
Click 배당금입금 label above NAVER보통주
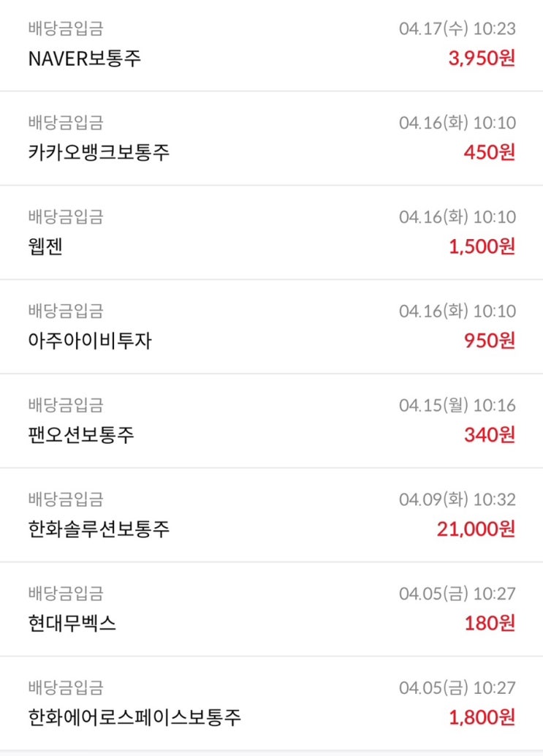(x=66, y=29)
